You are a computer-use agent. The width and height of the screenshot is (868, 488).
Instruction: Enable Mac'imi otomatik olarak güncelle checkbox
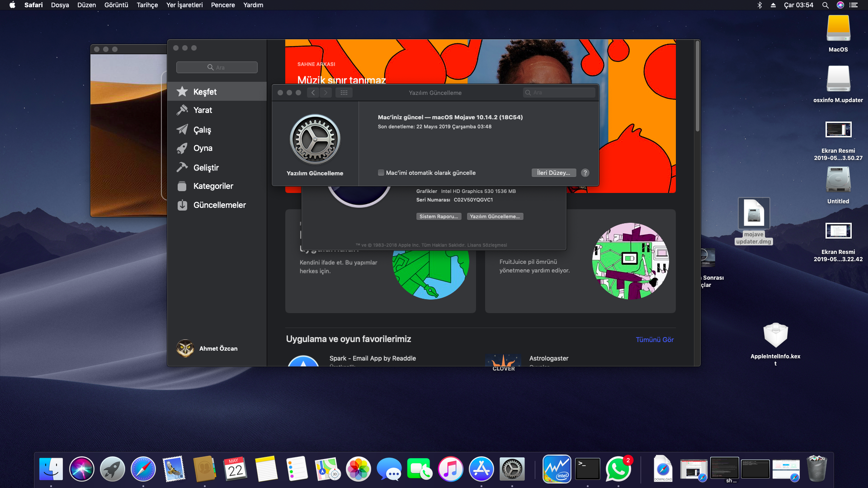click(381, 173)
